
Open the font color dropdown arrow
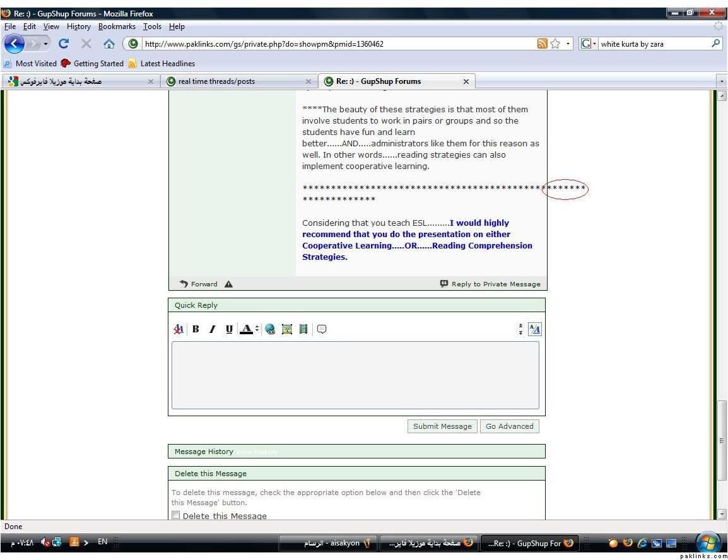[x=257, y=329]
